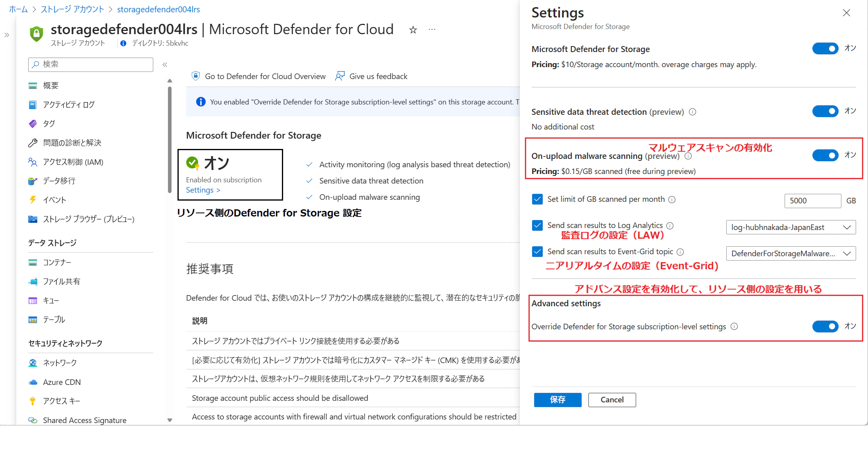Click the 保存 save button
This screenshot has width=868, height=456.
click(557, 400)
